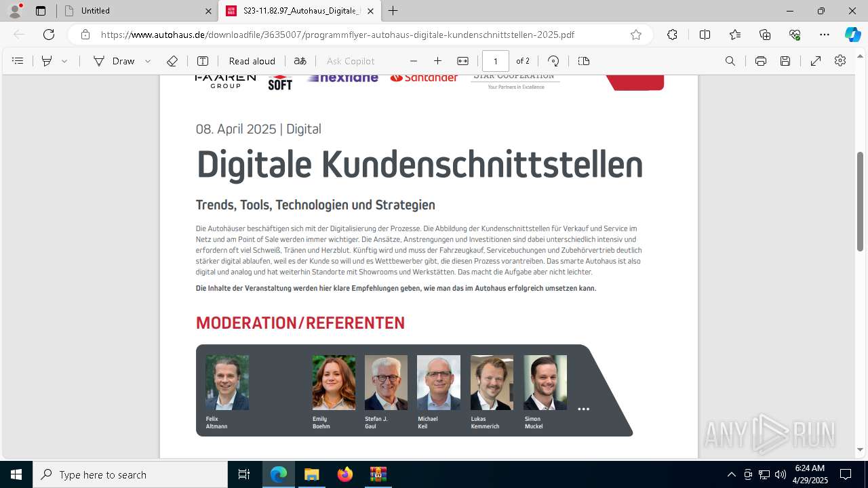The width and height of the screenshot is (868, 488).
Task: Launch Firefox from the taskbar
Action: click(345, 474)
